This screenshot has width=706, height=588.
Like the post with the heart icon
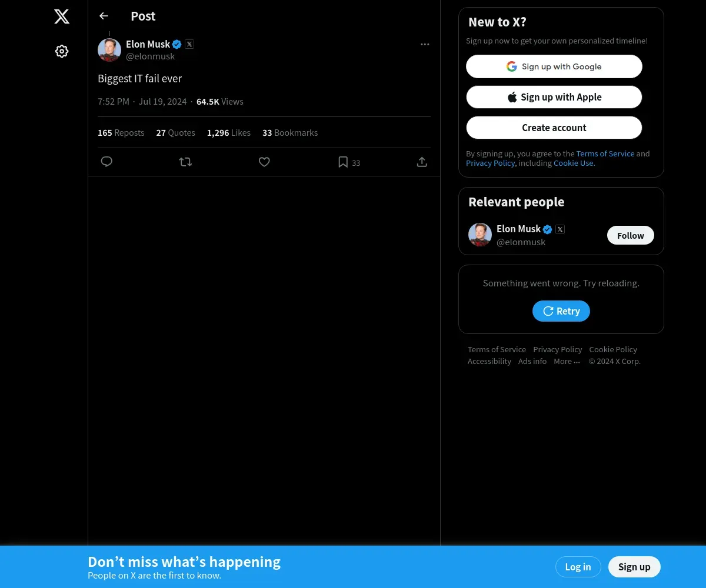pyautogui.click(x=264, y=162)
